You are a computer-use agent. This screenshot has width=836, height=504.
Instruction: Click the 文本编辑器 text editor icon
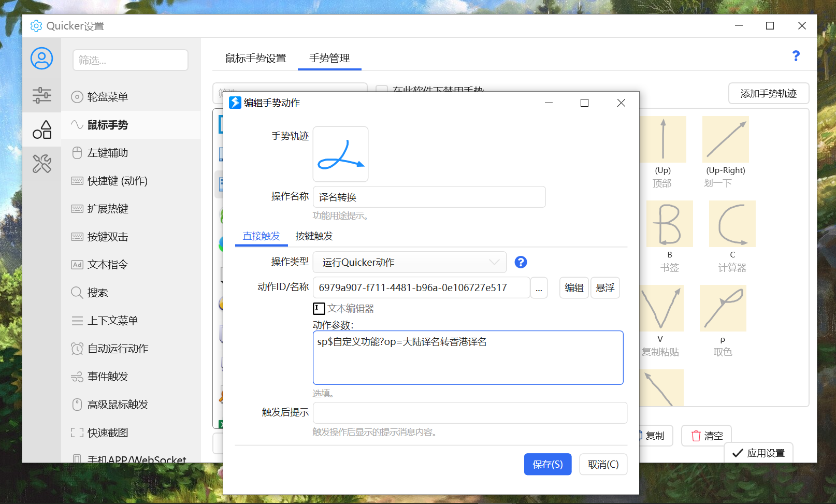[x=319, y=309]
